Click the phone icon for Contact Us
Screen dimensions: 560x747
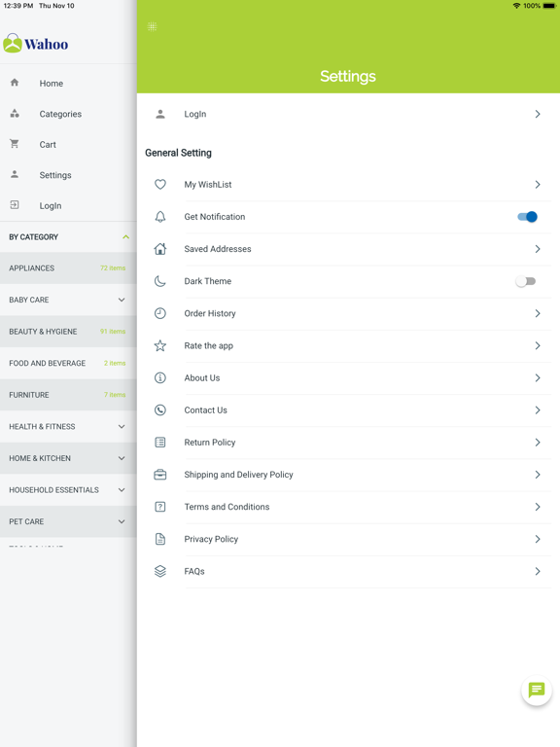160,410
